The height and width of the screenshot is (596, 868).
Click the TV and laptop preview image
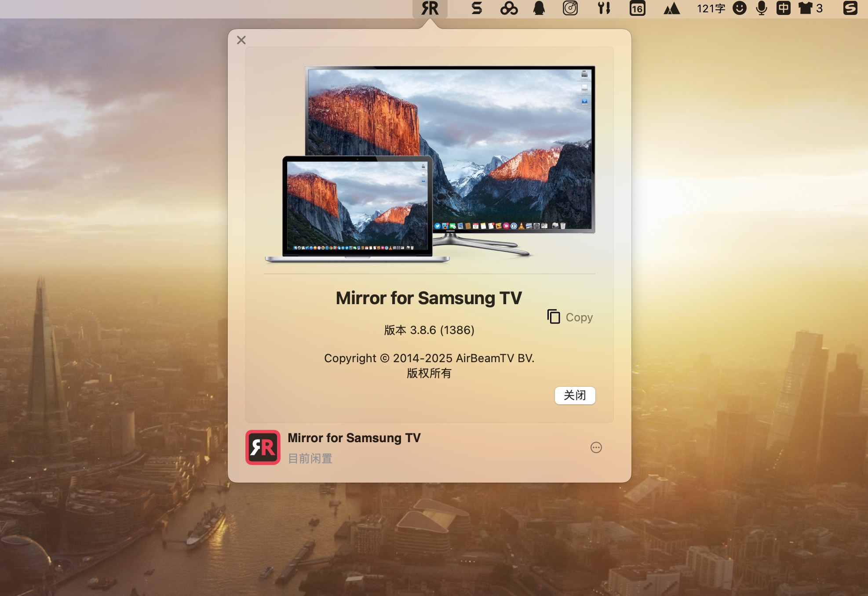[430, 164]
